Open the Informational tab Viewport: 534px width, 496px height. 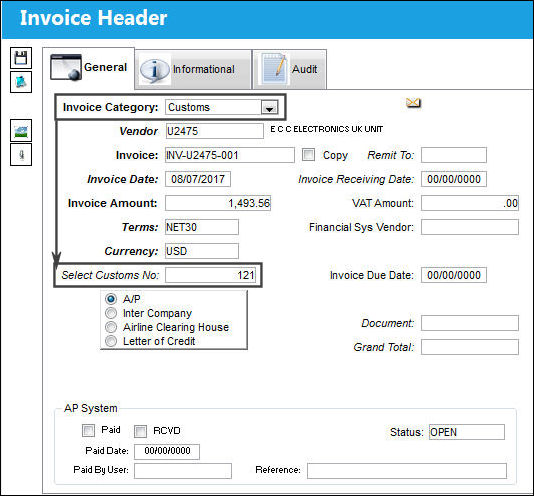[x=193, y=69]
